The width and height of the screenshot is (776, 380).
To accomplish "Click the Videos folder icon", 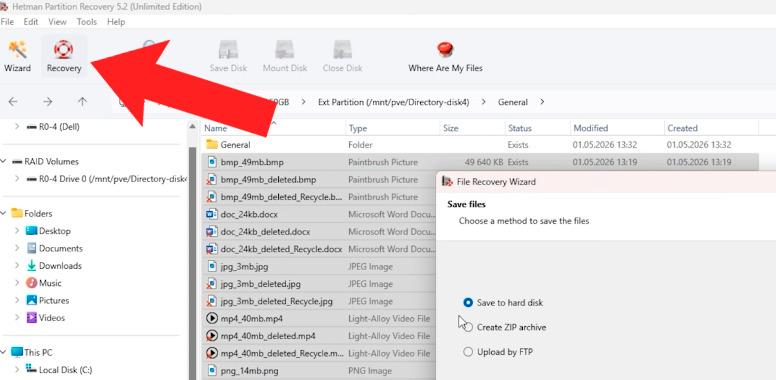I will click(32, 318).
